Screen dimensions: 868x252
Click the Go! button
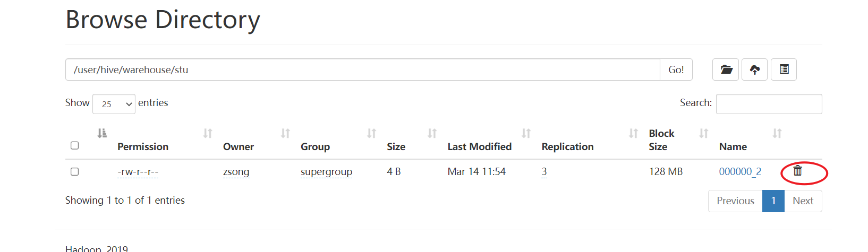tap(676, 69)
